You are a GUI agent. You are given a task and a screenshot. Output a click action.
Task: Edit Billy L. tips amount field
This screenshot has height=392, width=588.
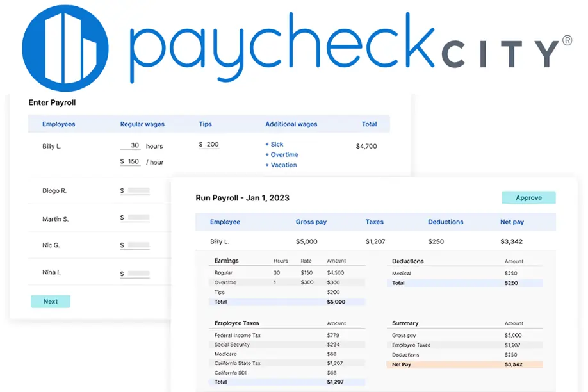coord(209,145)
